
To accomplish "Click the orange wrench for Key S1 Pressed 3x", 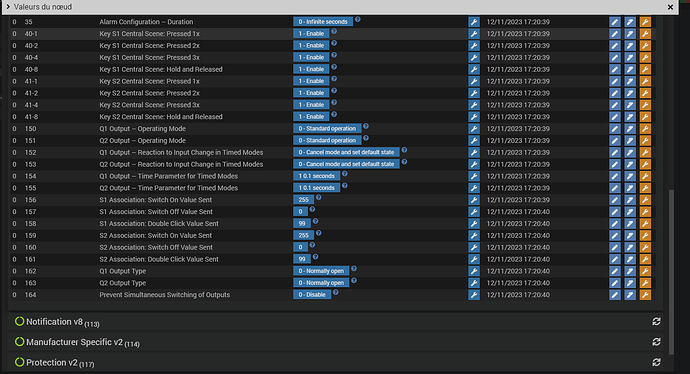I will coord(645,57).
